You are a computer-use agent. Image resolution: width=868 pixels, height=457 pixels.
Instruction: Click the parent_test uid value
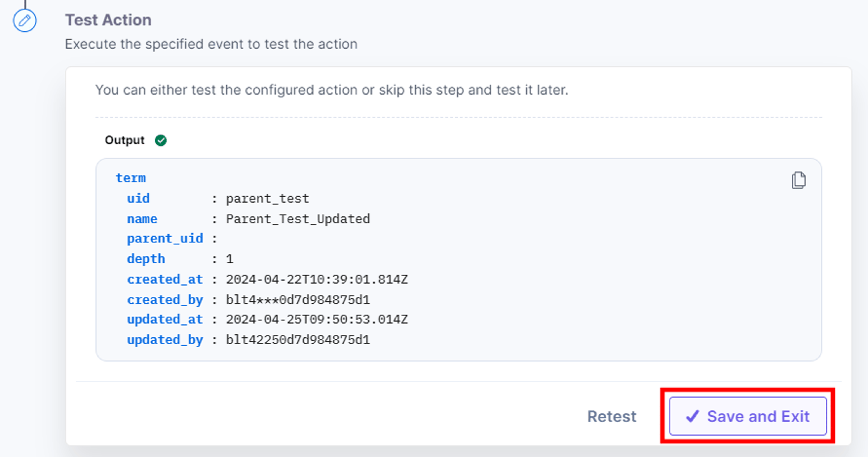(x=268, y=199)
